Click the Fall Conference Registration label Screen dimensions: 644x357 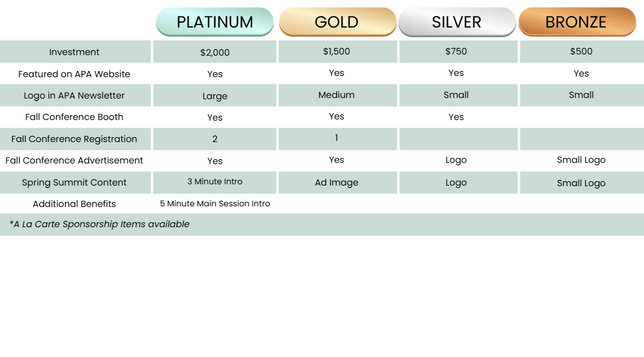75,139
